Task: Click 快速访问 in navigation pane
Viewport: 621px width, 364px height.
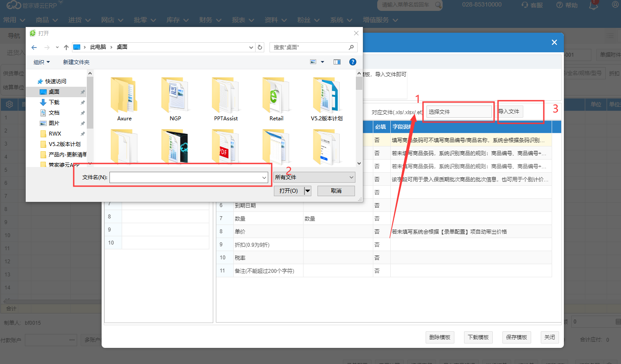Action: click(56, 82)
